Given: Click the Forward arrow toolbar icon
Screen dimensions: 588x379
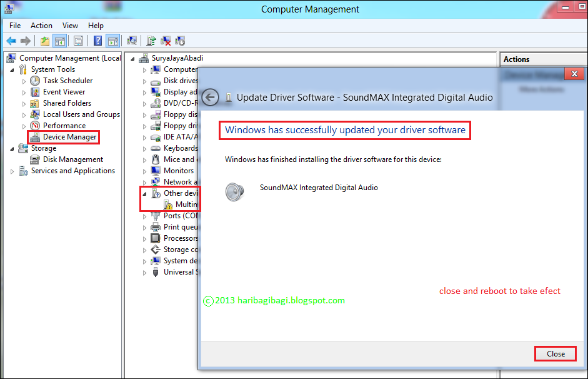Looking at the screenshot, I should click(26, 41).
